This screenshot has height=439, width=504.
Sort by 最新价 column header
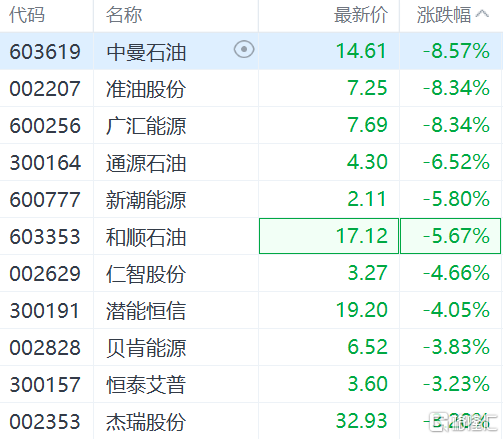point(361,15)
